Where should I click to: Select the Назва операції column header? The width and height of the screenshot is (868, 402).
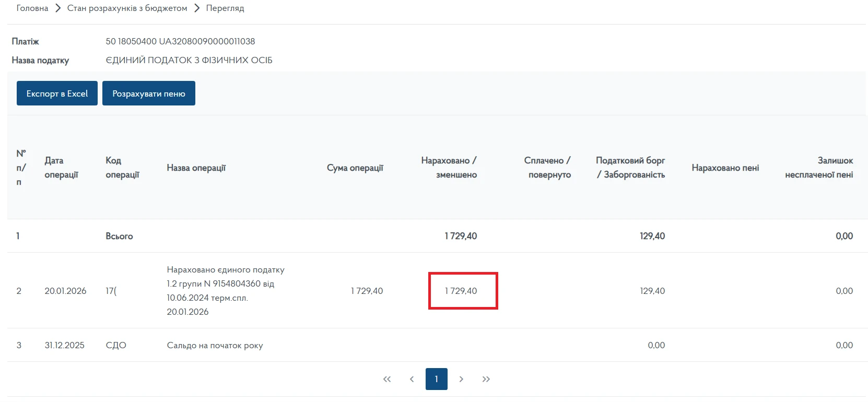pyautogui.click(x=196, y=168)
